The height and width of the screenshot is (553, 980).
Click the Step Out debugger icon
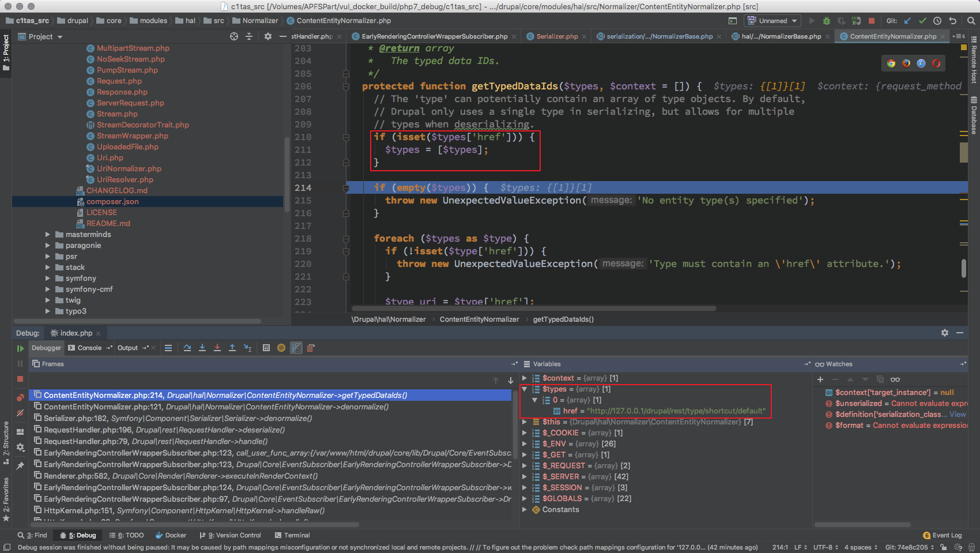click(232, 348)
